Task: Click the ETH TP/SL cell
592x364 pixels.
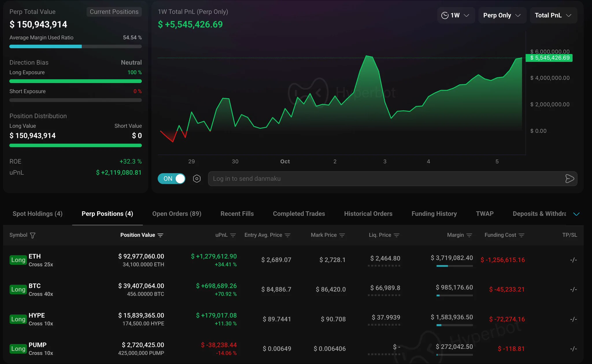Action: [x=573, y=260]
